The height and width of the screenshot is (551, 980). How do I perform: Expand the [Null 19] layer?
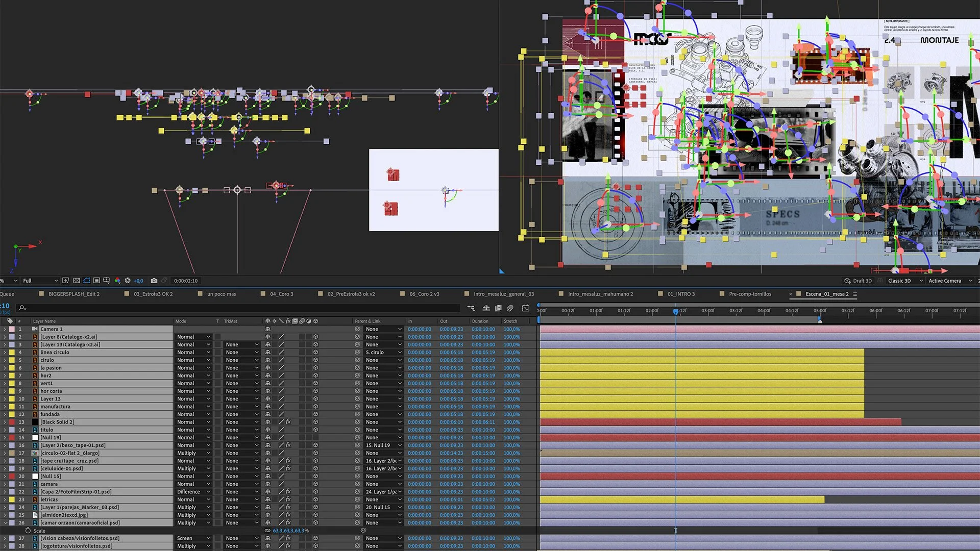5,438
